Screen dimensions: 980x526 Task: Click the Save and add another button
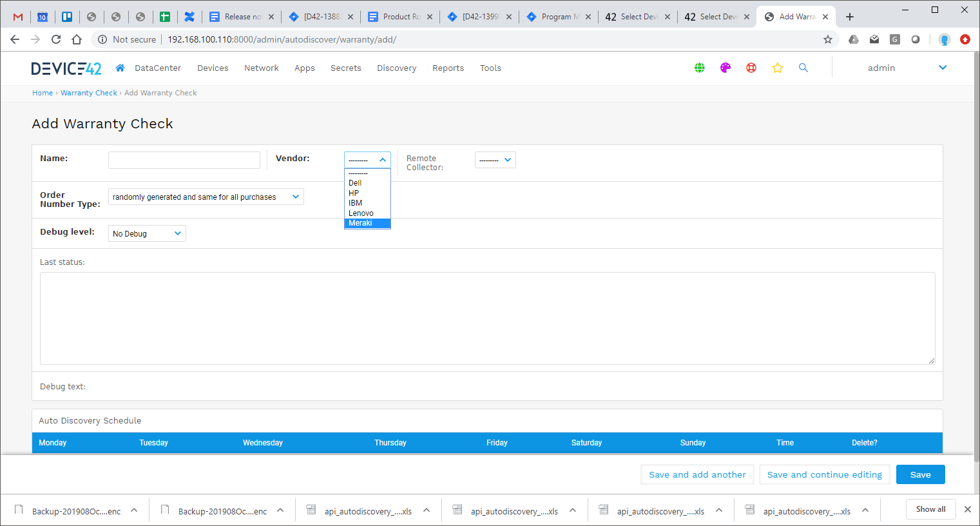(x=697, y=474)
